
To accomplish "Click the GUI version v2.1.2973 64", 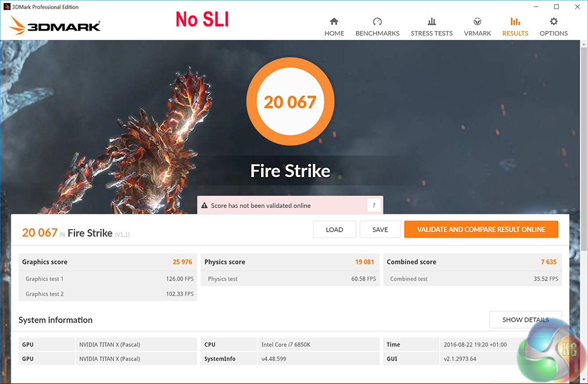I will click(460, 359).
